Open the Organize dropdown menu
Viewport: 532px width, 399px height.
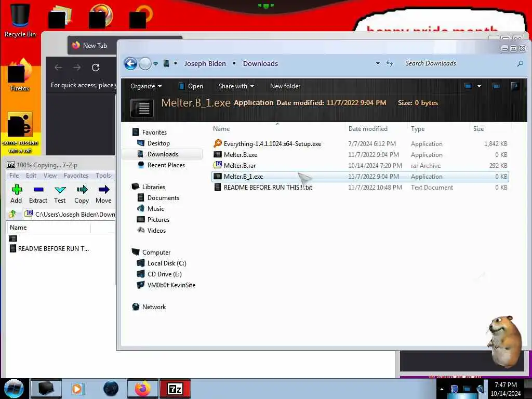(x=146, y=86)
